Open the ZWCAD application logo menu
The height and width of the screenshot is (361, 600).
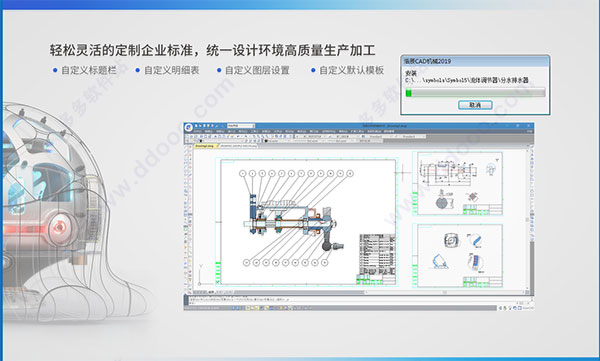point(188,127)
